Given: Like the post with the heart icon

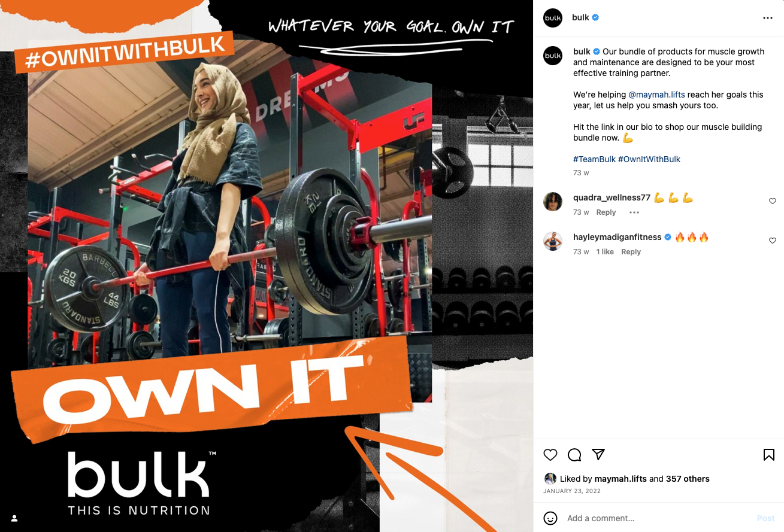Looking at the screenshot, I should 550,455.
